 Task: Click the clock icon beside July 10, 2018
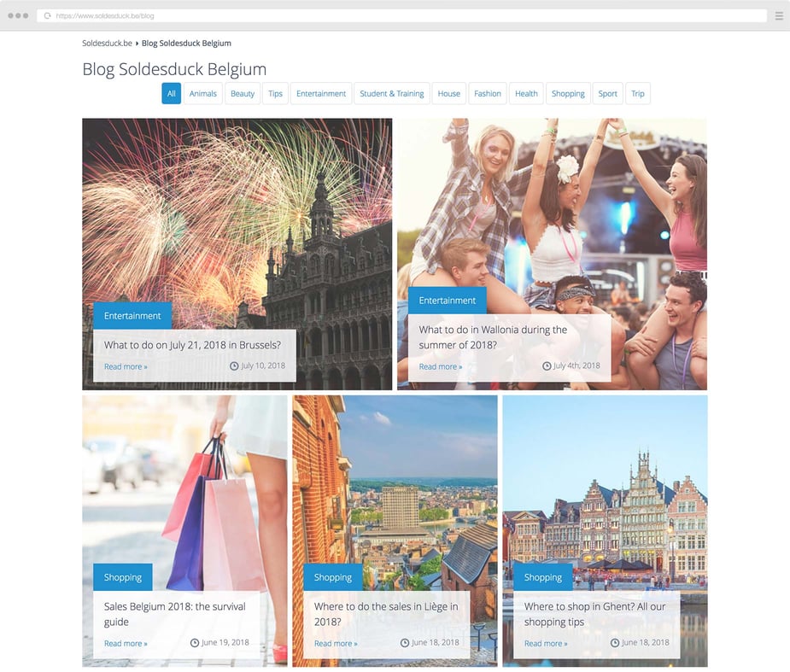point(234,365)
